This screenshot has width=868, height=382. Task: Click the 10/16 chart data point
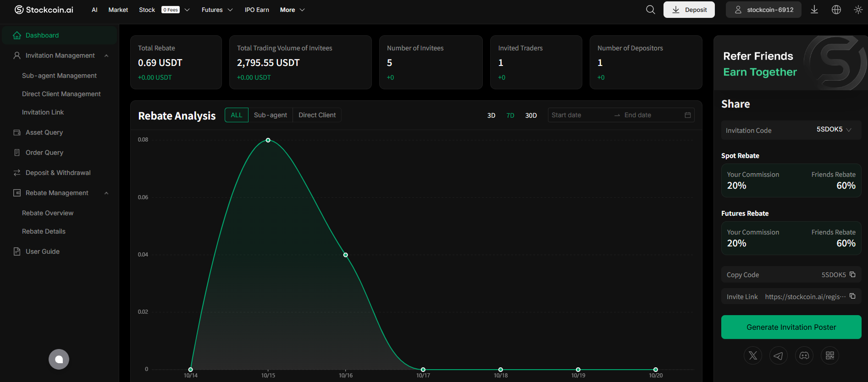pyautogui.click(x=346, y=255)
